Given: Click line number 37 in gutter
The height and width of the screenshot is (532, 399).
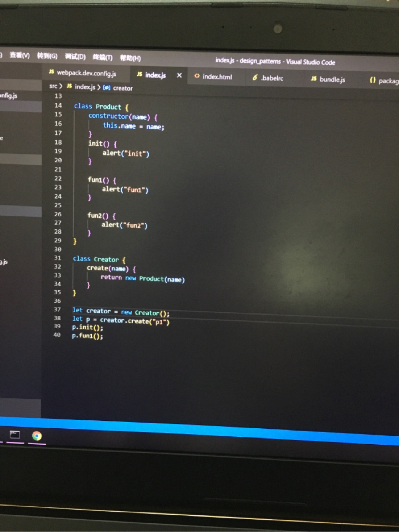Looking at the screenshot, I should coord(57,309).
